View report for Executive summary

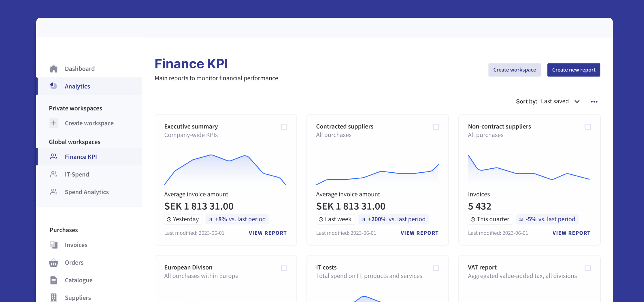pos(267,233)
